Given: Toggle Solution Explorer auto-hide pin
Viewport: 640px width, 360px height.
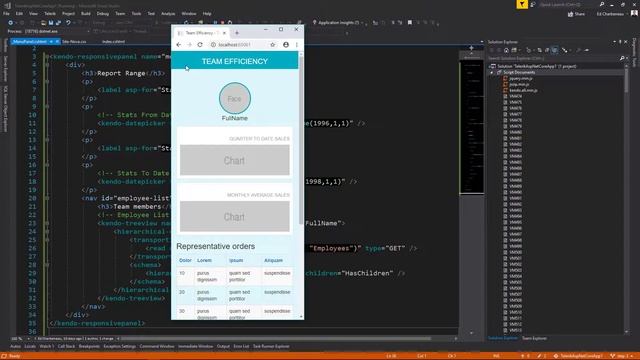Looking at the screenshot, I should click(620, 42).
